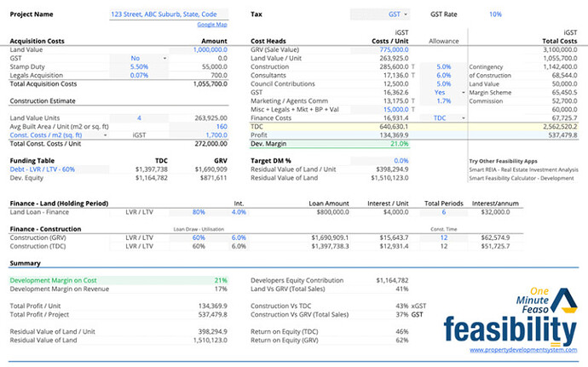Click the Interest/annum value $32,000.0

(x=495, y=212)
